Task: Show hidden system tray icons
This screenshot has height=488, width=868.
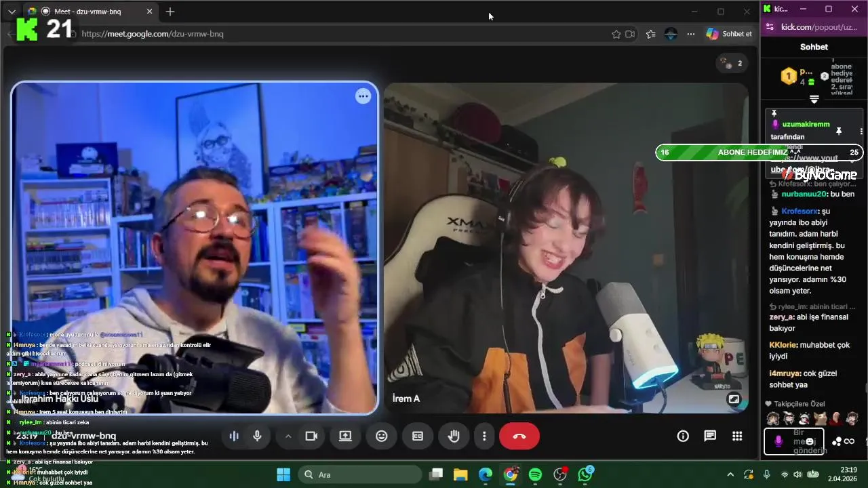Action: click(x=730, y=474)
